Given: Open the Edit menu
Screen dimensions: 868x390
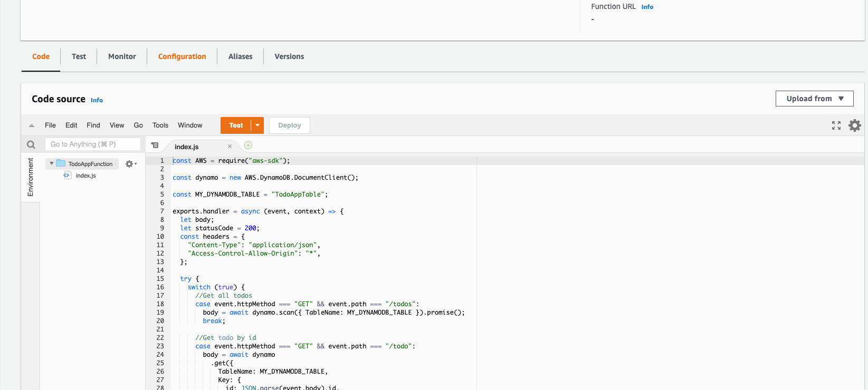Looking at the screenshot, I should coord(71,125).
